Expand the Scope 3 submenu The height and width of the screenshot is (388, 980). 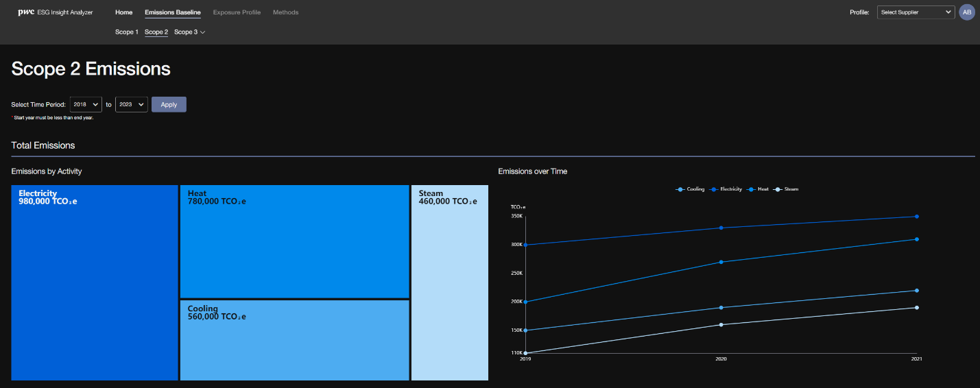pos(190,32)
